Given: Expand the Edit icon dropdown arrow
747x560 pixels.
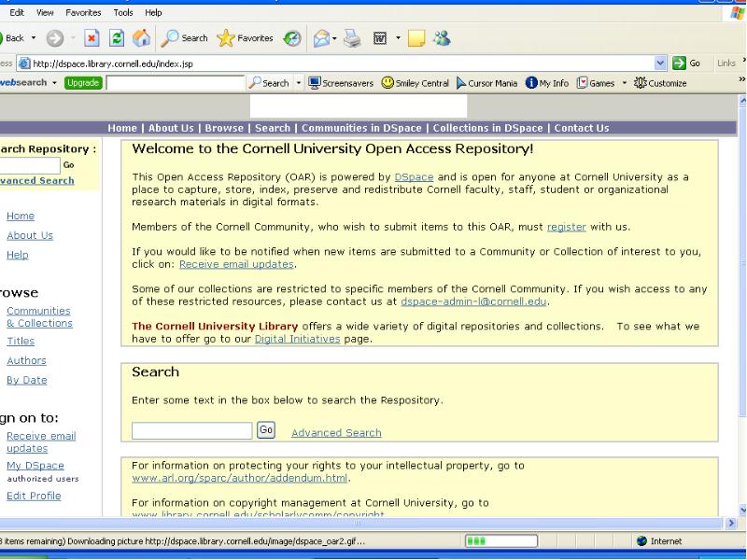Looking at the screenshot, I should pos(398,38).
